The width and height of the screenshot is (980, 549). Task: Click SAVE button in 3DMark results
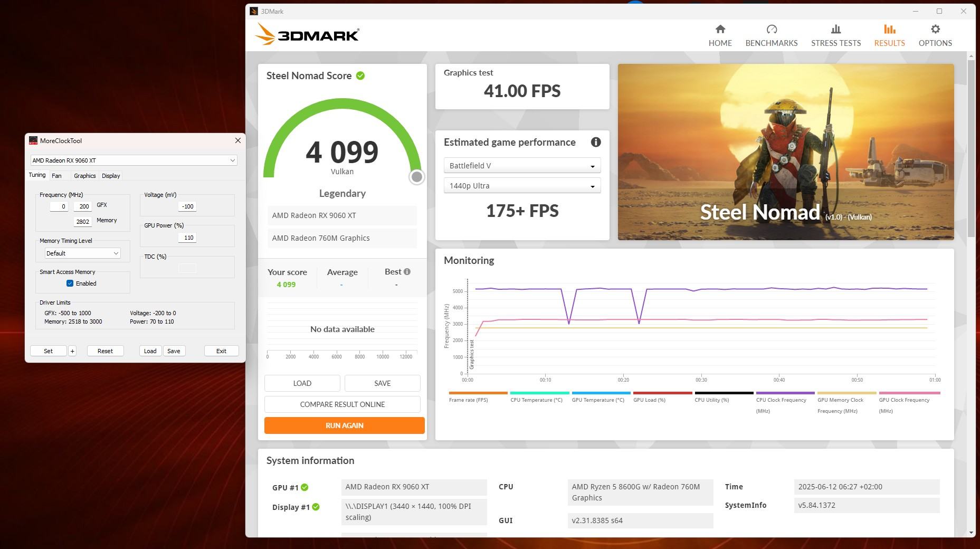tap(382, 383)
